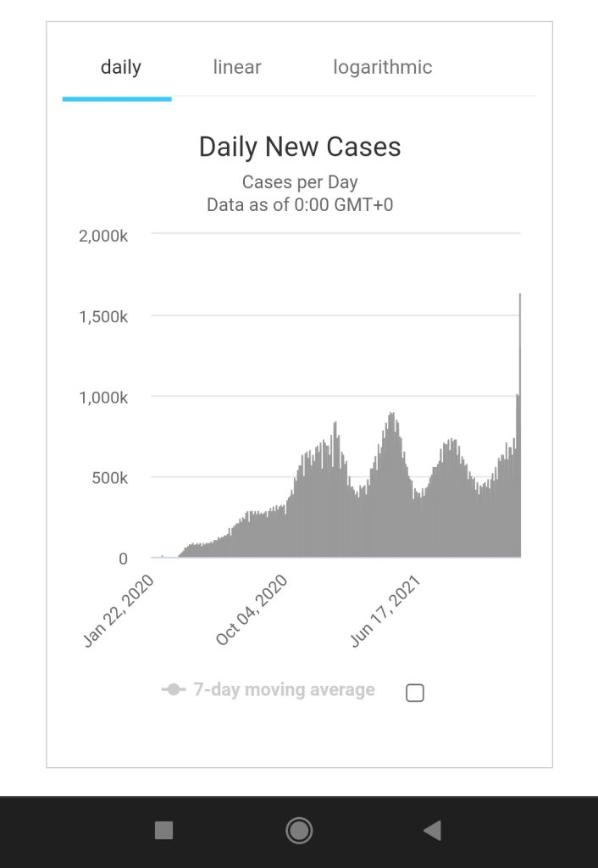Image resolution: width=598 pixels, height=868 pixels.
Task: Switch to the logarithmic tab
Action: click(x=383, y=67)
